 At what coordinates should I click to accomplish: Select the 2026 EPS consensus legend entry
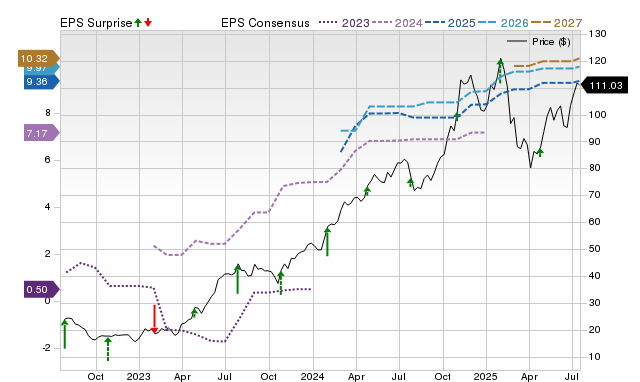[x=503, y=23]
